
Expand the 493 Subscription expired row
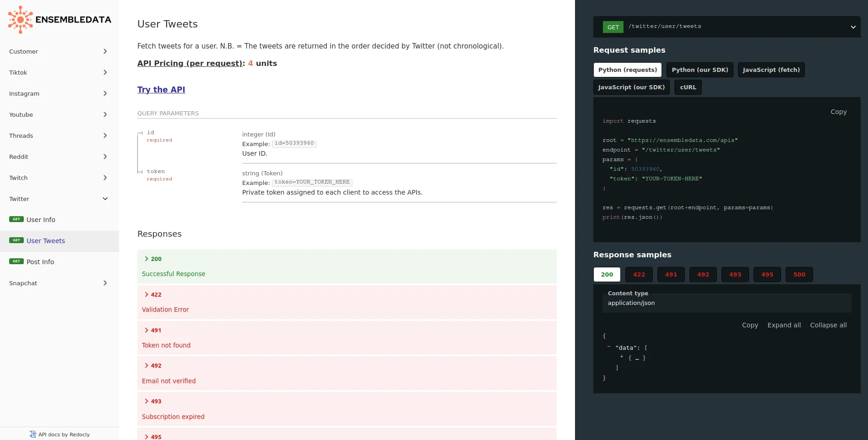tap(347, 408)
